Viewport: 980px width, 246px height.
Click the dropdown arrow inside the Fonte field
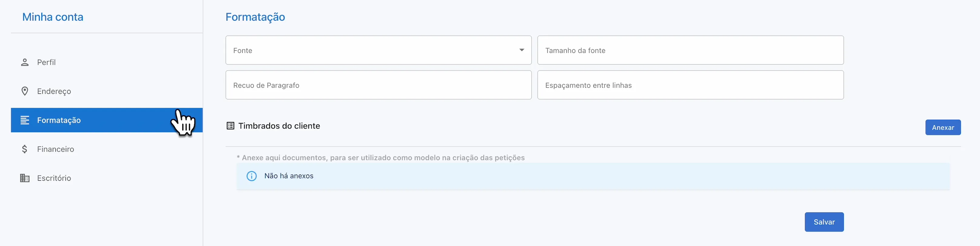(522, 50)
